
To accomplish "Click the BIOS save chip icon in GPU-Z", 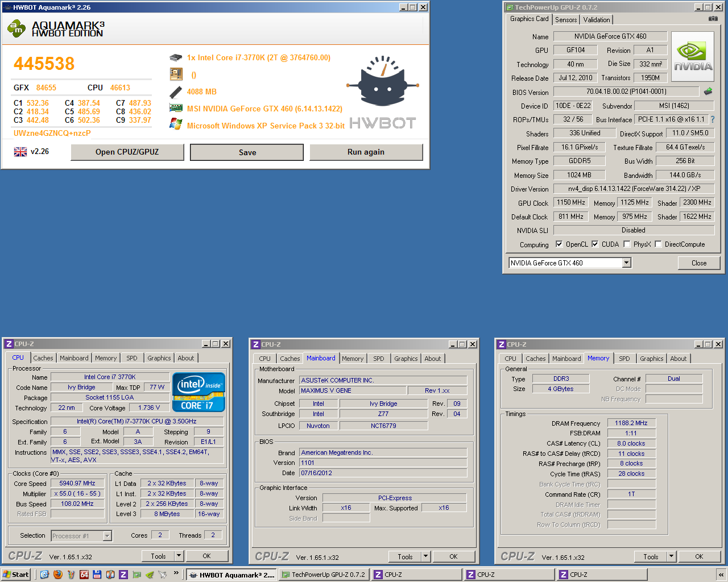I will pyautogui.click(x=708, y=92).
